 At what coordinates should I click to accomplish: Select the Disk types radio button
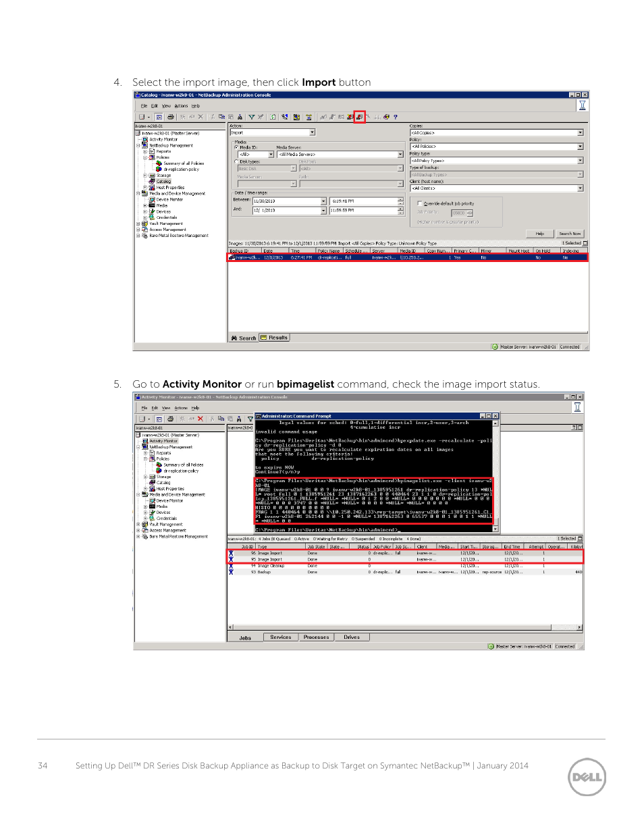coord(236,161)
